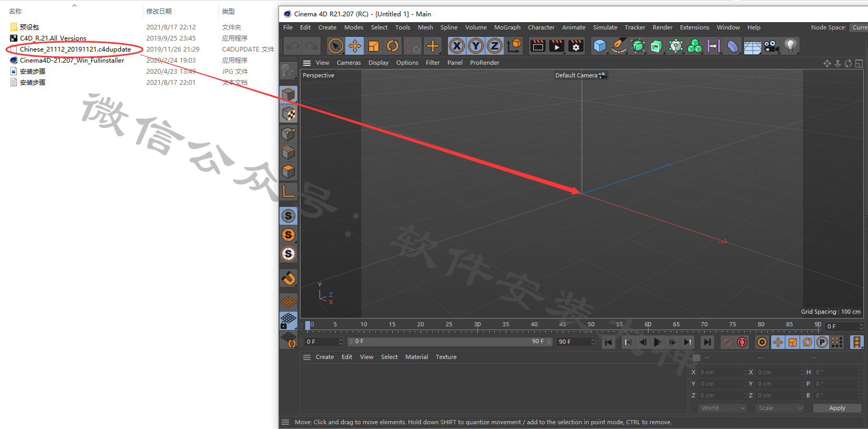
Task: Switch to Points mode
Action: coord(288,134)
